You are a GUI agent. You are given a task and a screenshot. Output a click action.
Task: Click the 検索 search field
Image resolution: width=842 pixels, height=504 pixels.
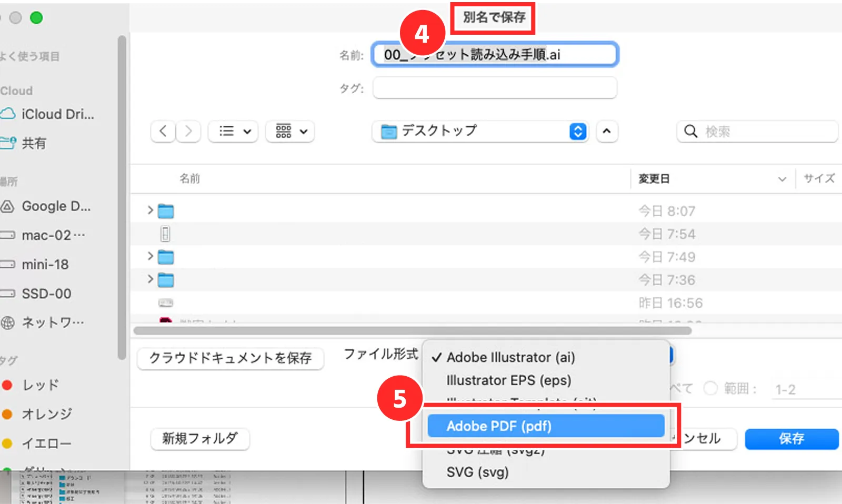757,131
